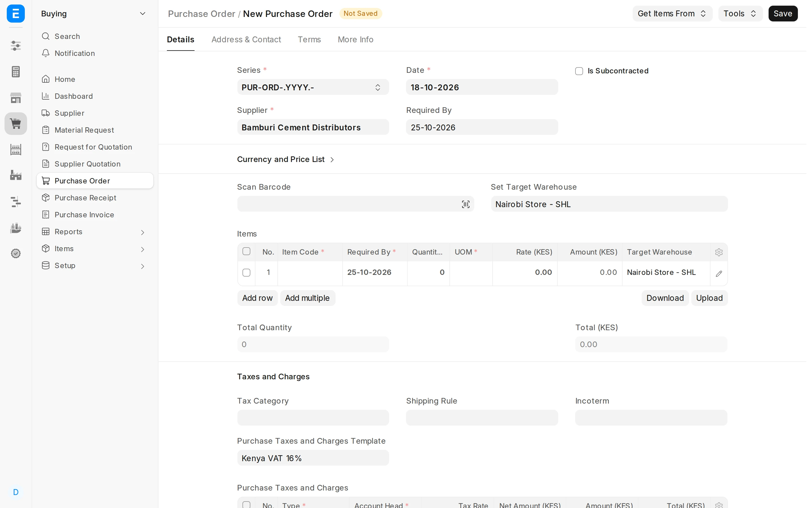
Task: Edit item row 1 with pencil icon
Action: (x=719, y=273)
